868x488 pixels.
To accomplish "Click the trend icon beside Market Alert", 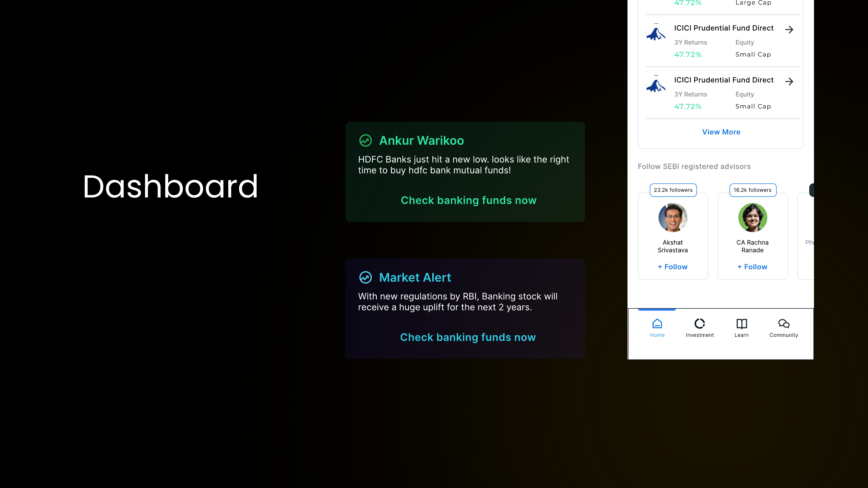I will (366, 277).
